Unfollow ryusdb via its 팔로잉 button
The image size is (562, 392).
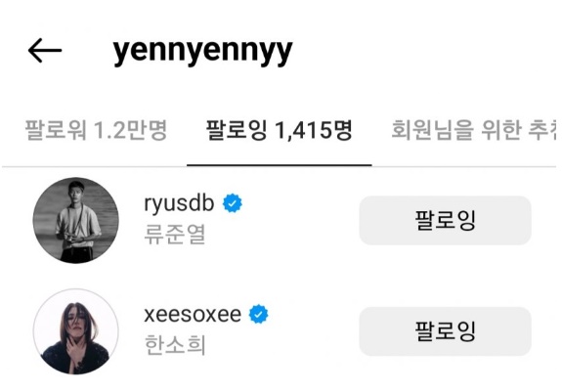pyautogui.click(x=445, y=220)
